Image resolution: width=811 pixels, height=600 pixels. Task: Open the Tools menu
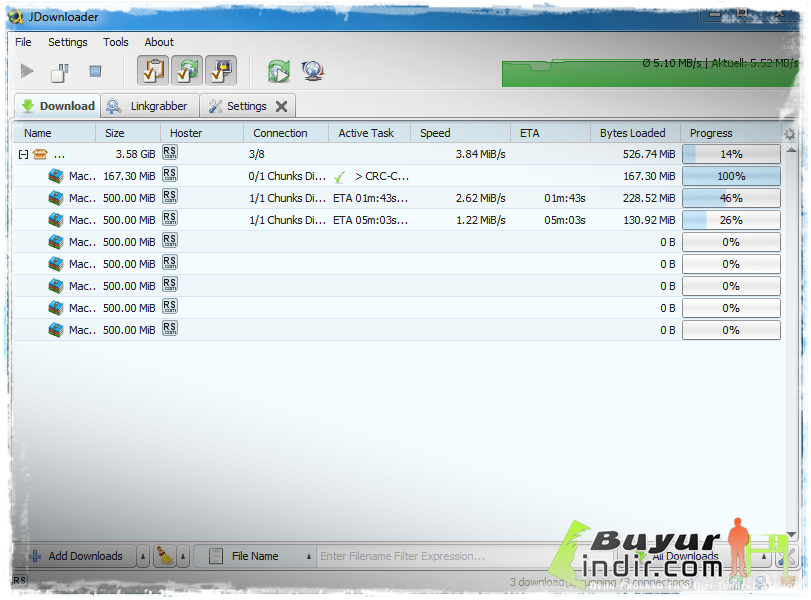(115, 42)
